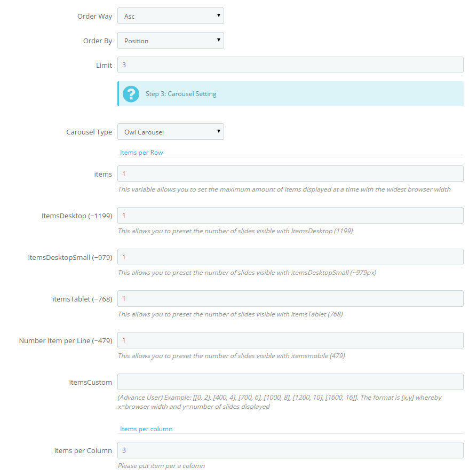This screenshot has width=469, height=476.
Task: Click the Number Item per Line field
Action: coord(290,340)
